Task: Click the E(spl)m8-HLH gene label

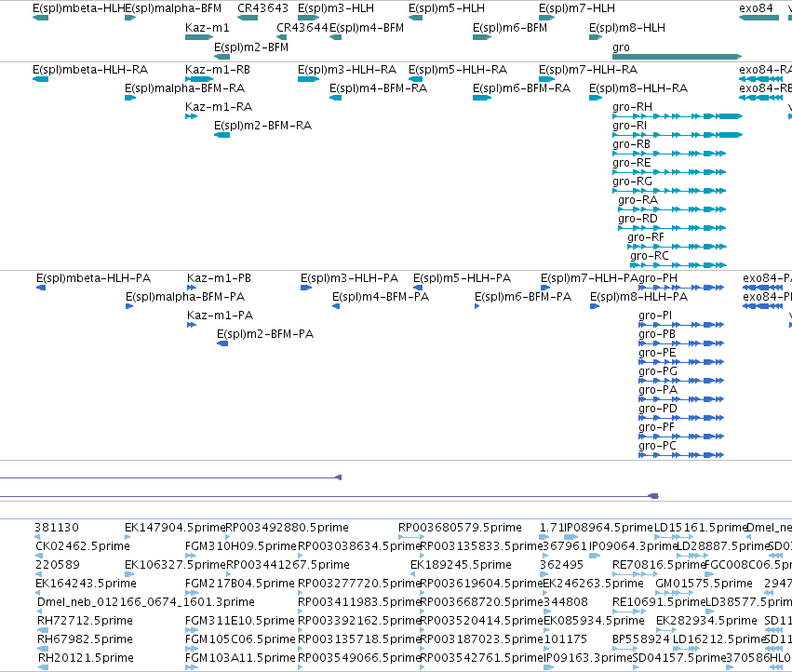Action: point(627,27)
